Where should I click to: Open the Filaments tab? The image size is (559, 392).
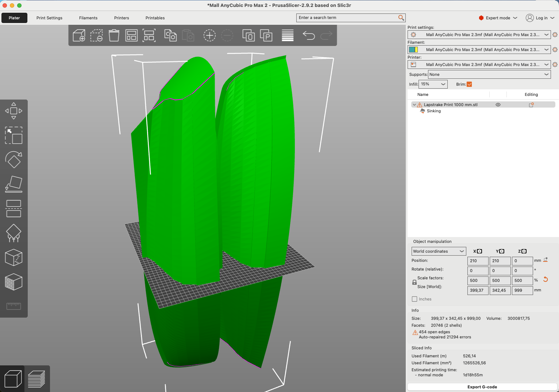[x=88, y=18]
